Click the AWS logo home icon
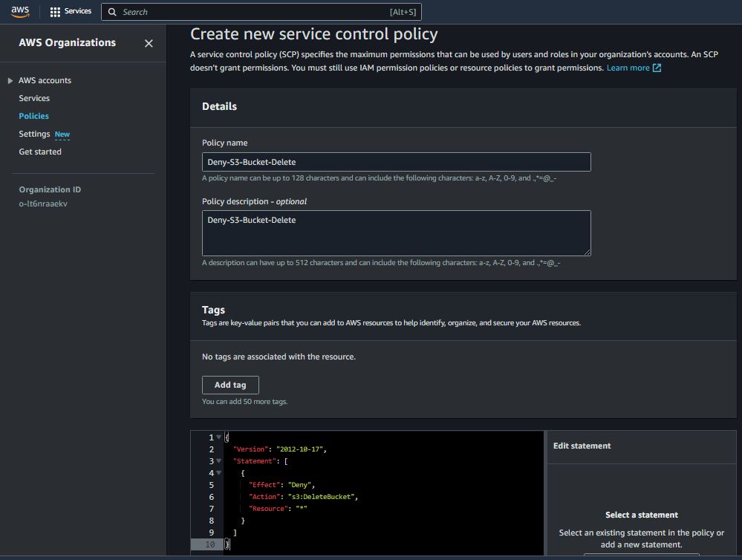This screenshot has height=560, width=742. point(20,11)
